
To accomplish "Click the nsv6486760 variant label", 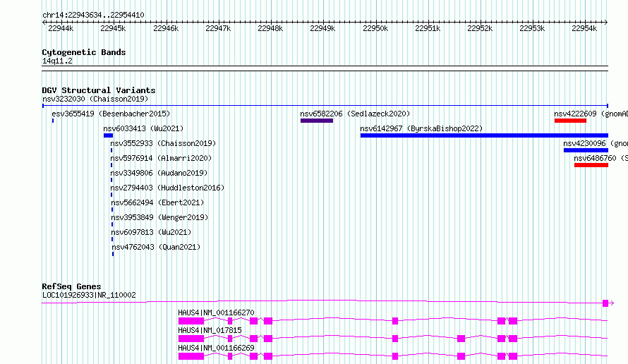I will coord(600,158).
